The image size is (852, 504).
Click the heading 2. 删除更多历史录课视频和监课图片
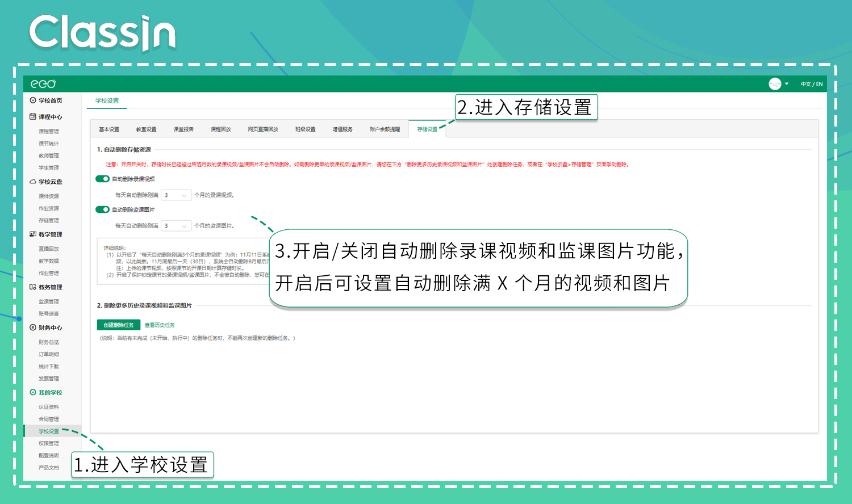tap(144, 306)
